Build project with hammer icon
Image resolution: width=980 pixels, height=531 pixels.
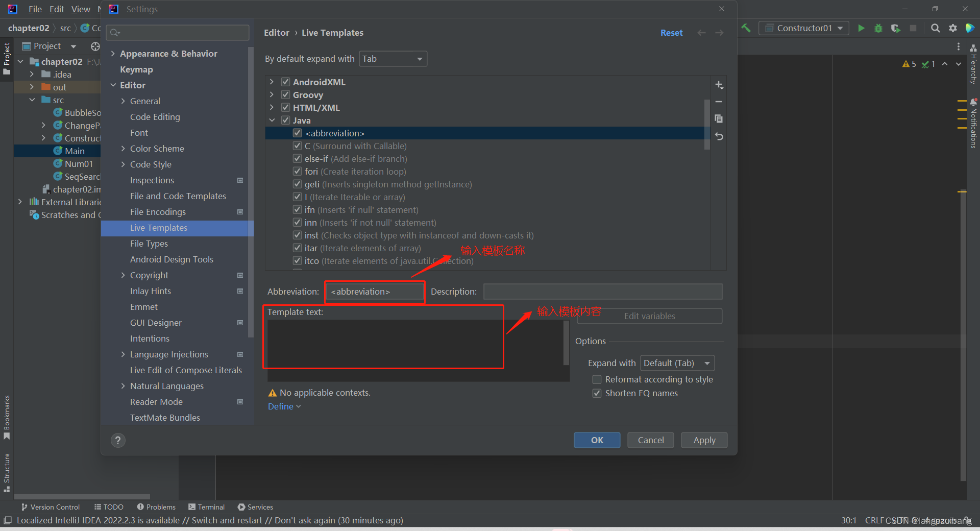pyautogui.click(x=746, y=28)
